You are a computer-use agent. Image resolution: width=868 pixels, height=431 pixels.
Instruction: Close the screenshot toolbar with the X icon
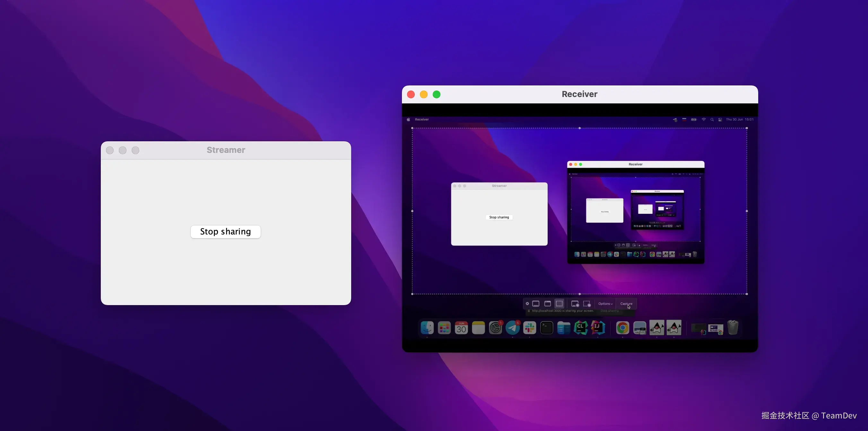(527, 303)
